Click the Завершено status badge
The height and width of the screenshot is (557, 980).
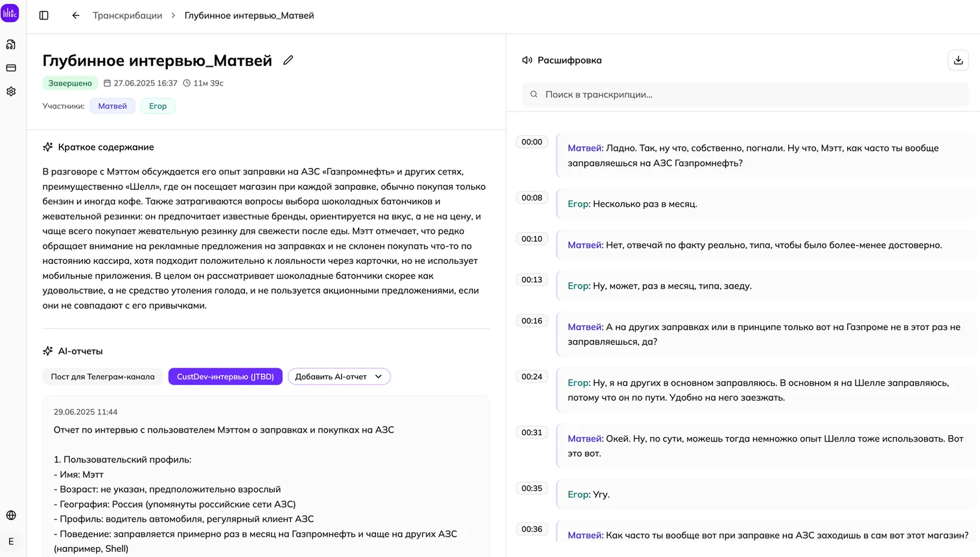click(69, 83)
